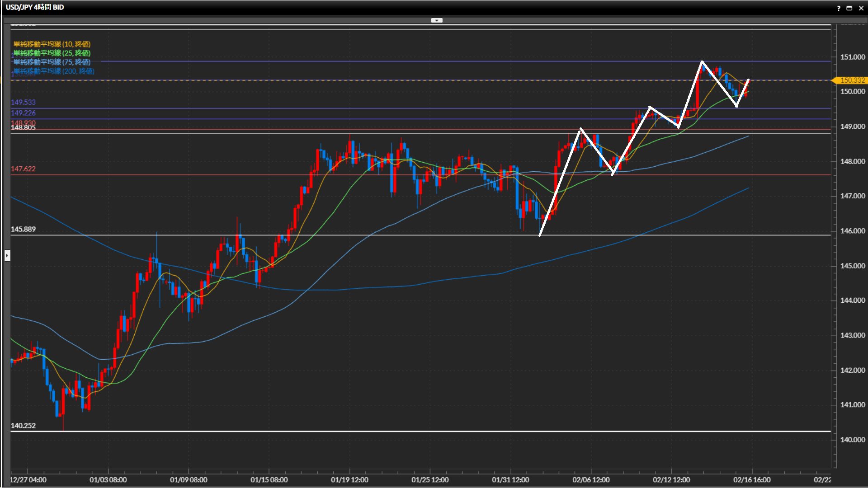Click the USD/JPY 4時間 BID title

(35, 7)
